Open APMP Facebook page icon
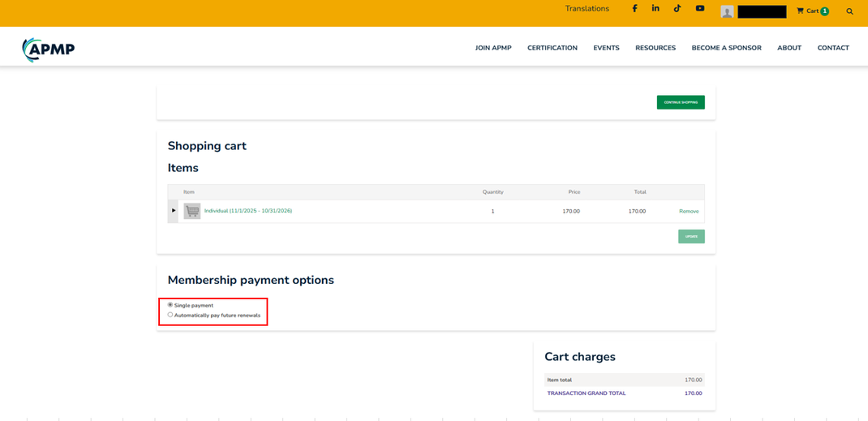868x421 pixels. point(634,9)
